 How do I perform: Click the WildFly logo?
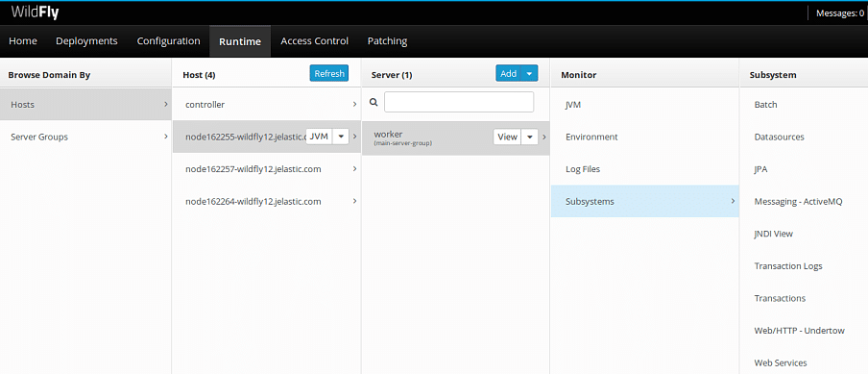[x=35, y=12]
